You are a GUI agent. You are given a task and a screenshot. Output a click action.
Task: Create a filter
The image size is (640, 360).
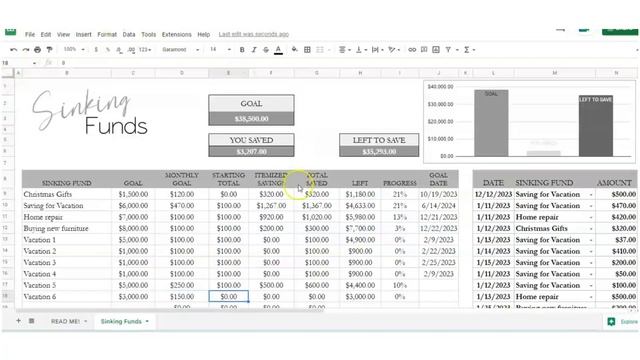pos(448,50)
